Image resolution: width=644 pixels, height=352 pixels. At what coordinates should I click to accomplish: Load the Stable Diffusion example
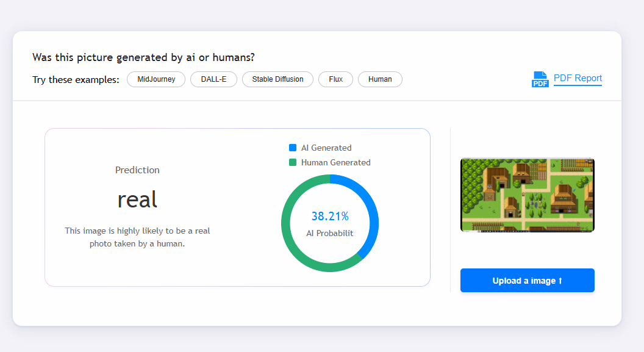(x=277, y=79)
